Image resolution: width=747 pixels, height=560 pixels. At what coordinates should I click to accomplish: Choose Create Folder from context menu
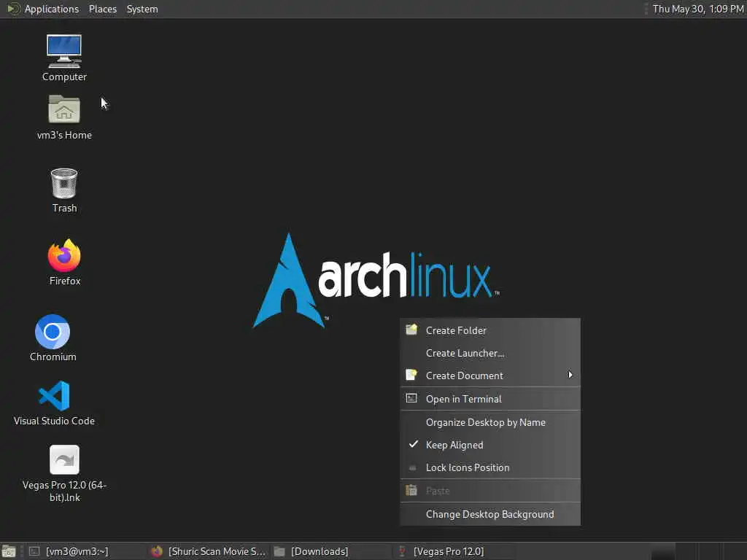[x=490, y=330]
